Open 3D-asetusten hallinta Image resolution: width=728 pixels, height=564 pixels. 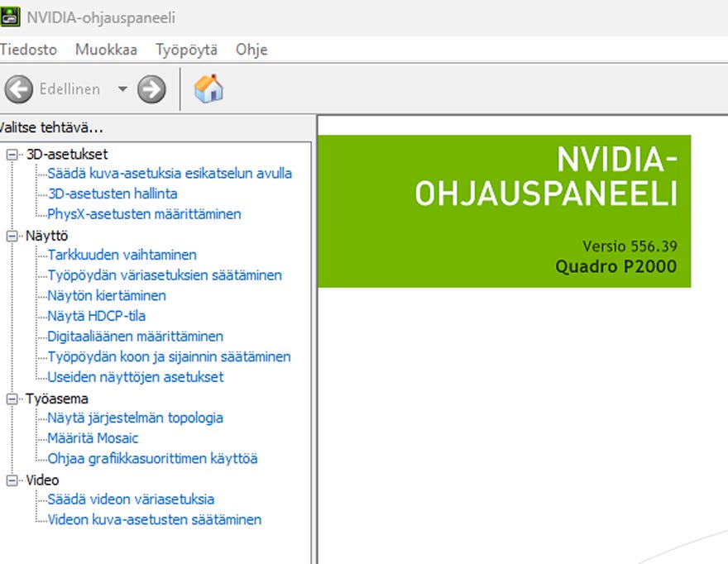tap(113, 194)
